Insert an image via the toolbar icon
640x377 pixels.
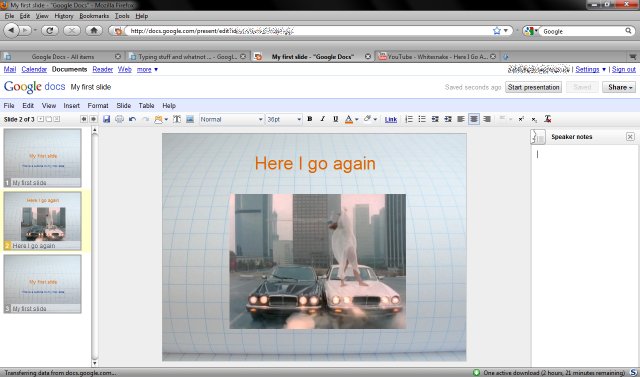(190, 119)
